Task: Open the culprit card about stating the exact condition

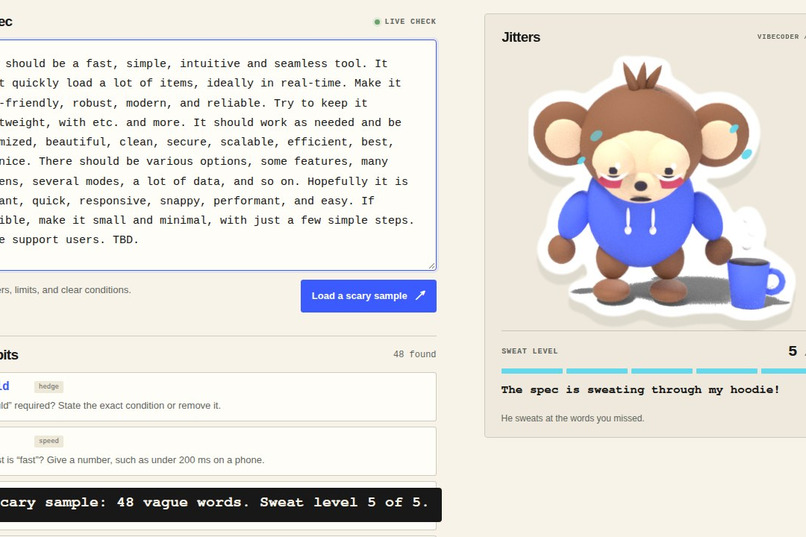Action: (x=216, y=397)
